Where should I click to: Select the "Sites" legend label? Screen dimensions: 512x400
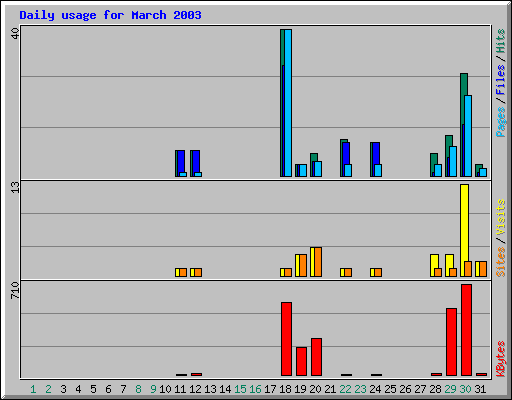500,262
